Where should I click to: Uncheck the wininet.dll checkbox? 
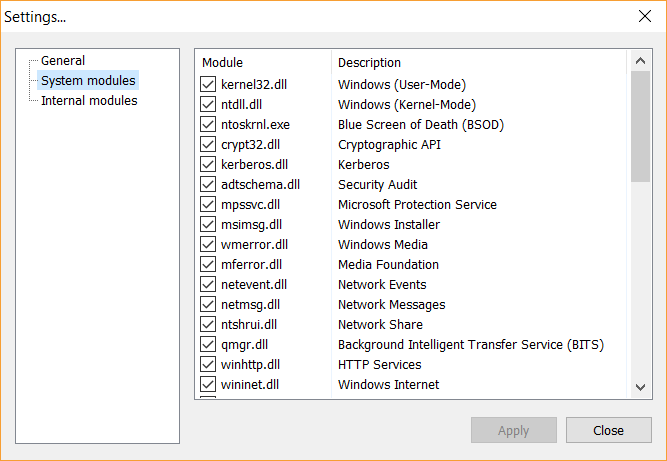[208, 385]
